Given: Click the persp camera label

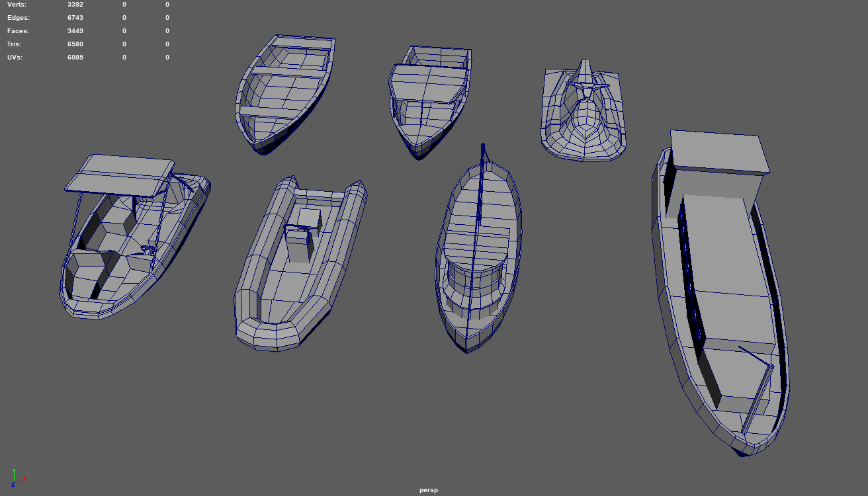Looking at the screenshot, I should click(x=429, y=490).
